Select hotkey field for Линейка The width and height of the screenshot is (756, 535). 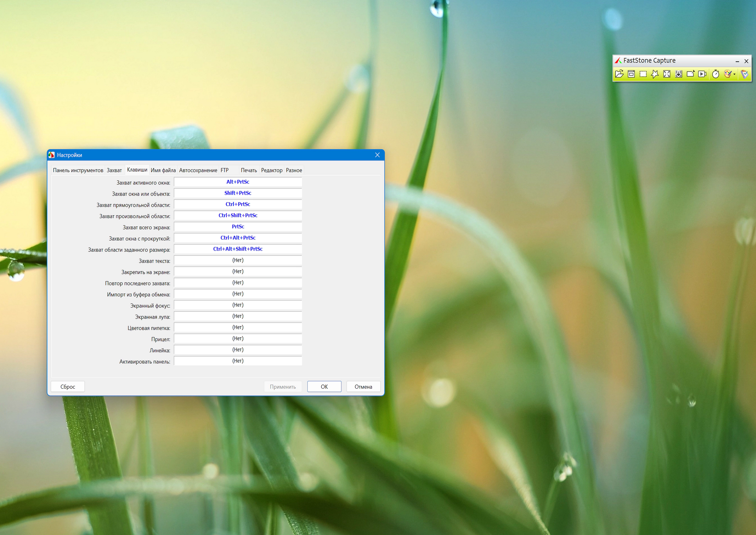coord(238,350)
